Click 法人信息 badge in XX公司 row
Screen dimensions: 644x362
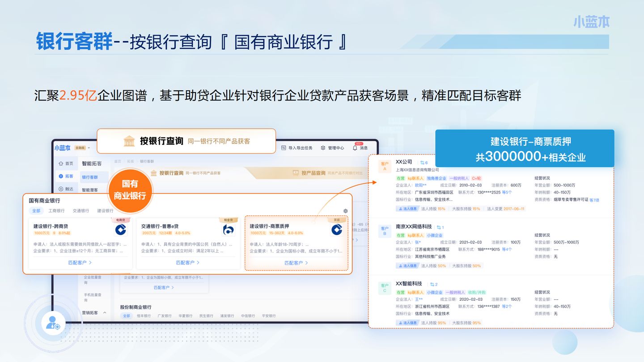(407, 209)
